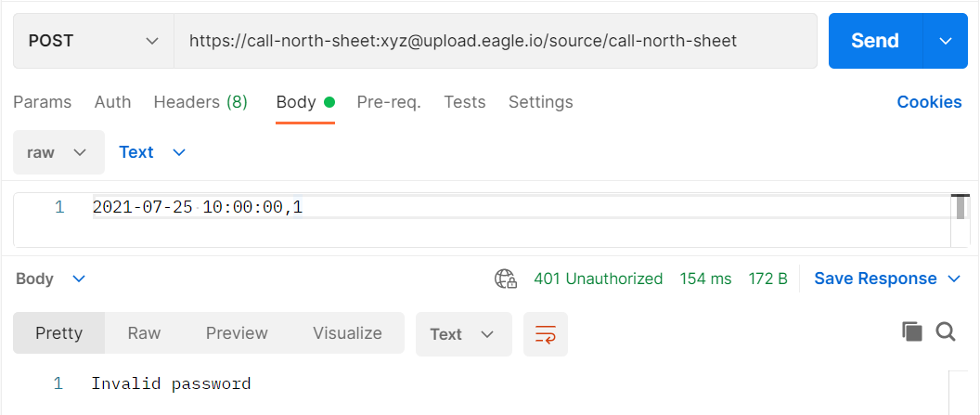The height and width of the screenshot is (415, 980).
Task: Open the Cookies link
Action: 929,102
